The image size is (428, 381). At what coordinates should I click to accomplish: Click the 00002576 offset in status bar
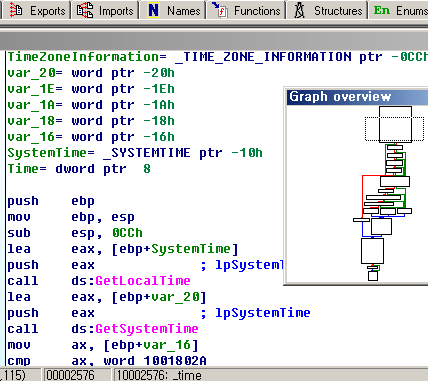[x=70, y=375]
